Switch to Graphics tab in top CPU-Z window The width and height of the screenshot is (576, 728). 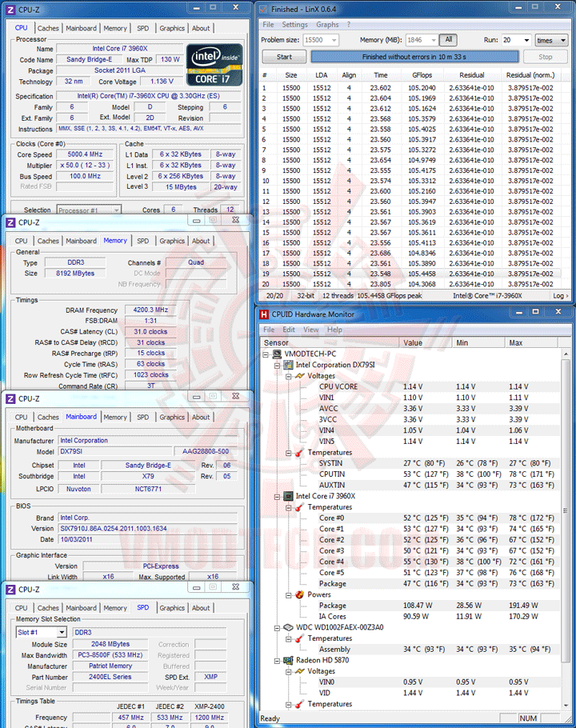pyautogui.click(x=172, y=28)
